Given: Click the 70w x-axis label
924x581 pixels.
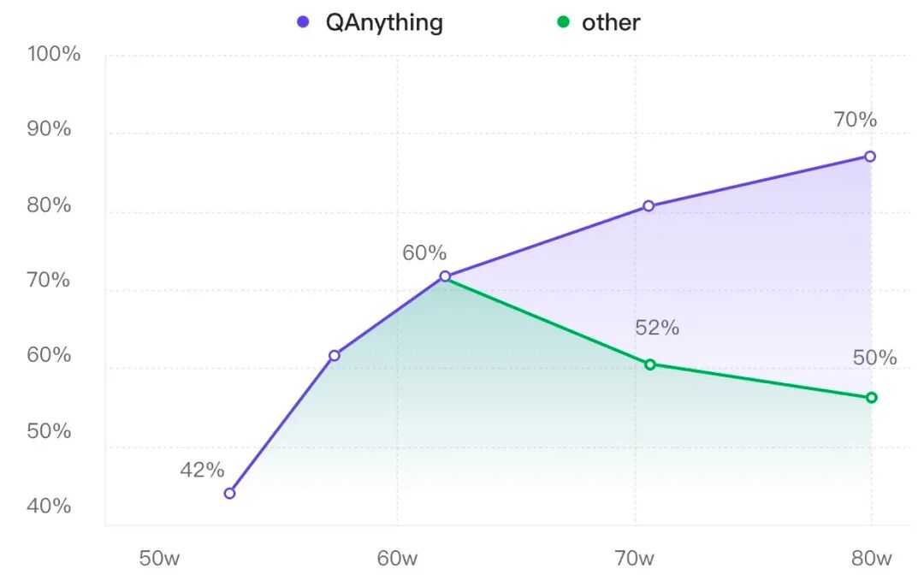Looking at the screenshot, I should pyautogui.click(x=634, y=559).
